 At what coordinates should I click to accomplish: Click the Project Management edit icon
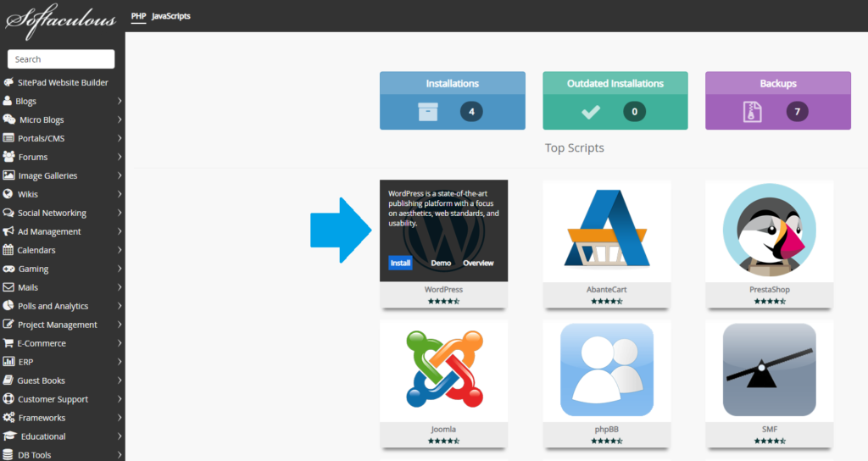(x=8, y=325)
